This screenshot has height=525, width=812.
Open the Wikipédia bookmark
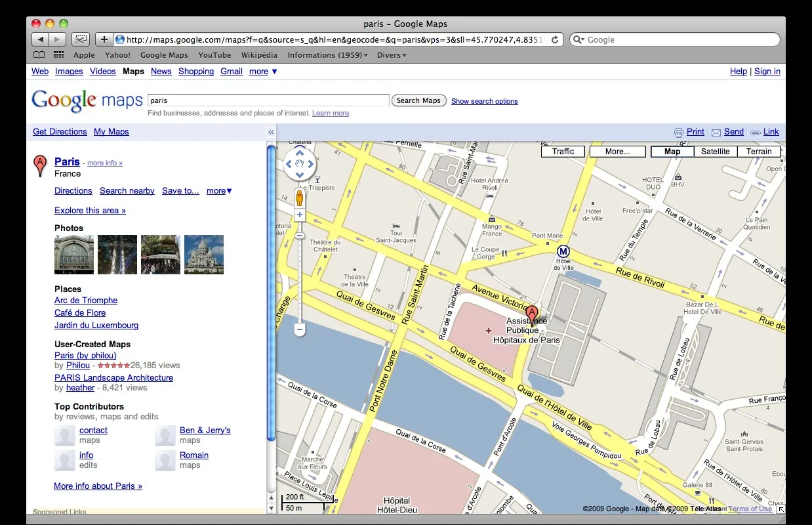coord(259,55)
